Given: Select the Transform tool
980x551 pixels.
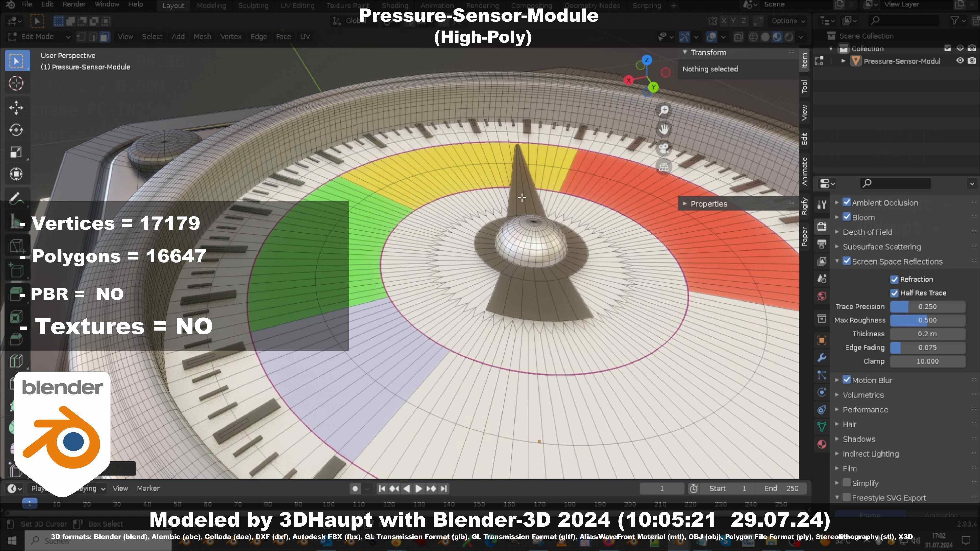Looking at the screenshot, I should tap(16, 174).
